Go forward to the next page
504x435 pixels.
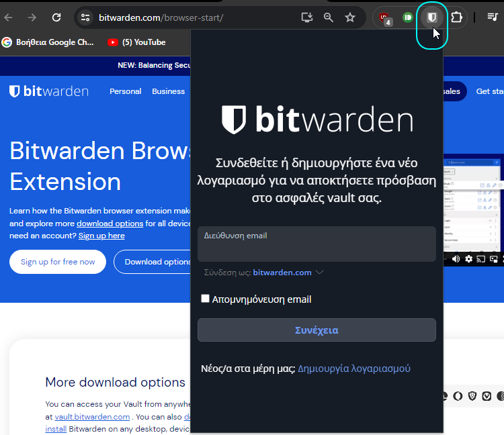[32, 17]
